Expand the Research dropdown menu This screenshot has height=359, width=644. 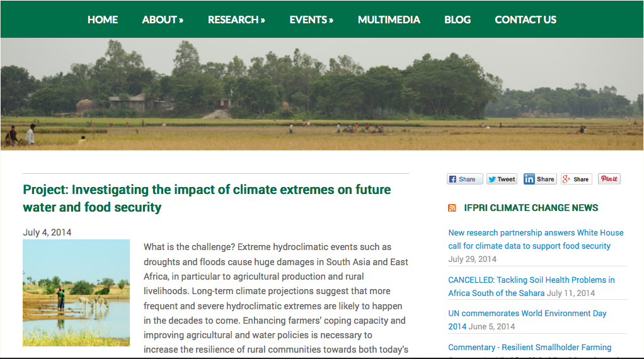point(236,20)
